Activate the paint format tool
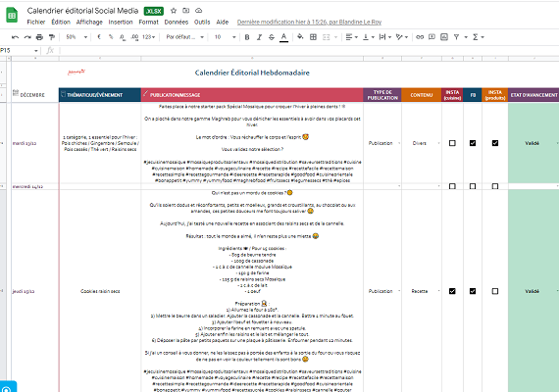Screen dimensions: 559x392 coord(52,37)
